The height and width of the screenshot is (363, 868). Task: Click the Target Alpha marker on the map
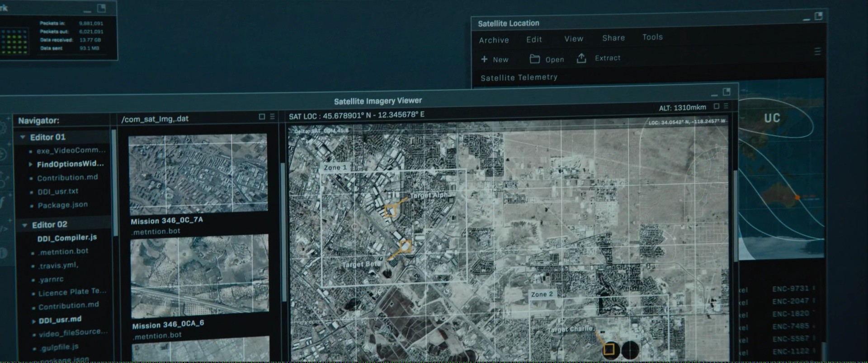pos(390,210)
